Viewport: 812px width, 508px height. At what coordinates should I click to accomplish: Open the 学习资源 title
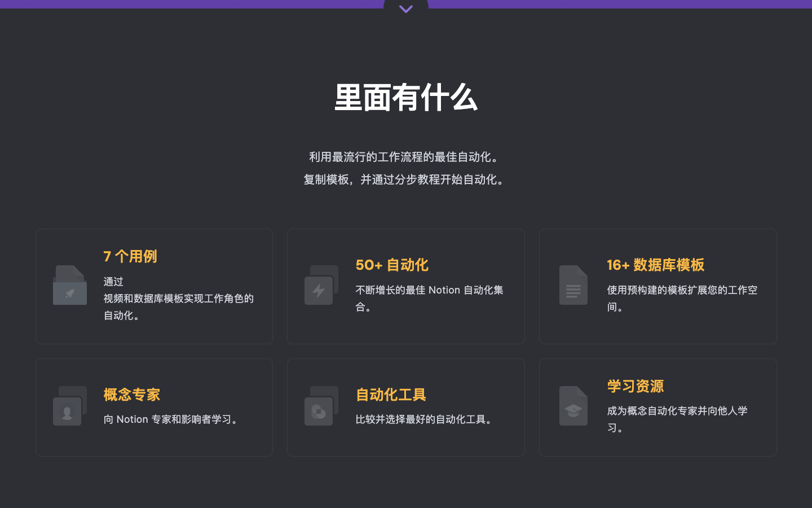pyautogui.click(x=635, y=386)
